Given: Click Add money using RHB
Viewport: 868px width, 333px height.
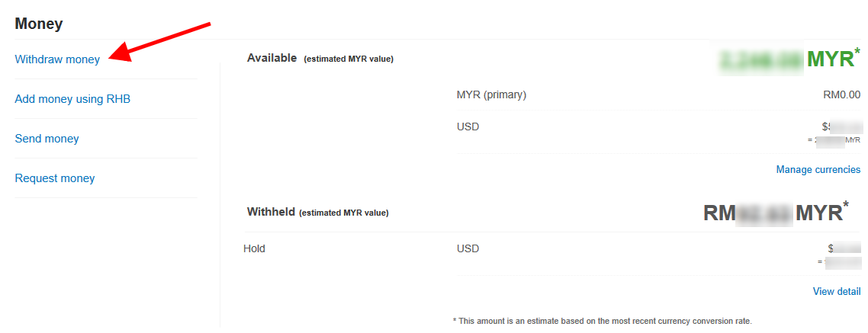Looking at the screenshot, I should (72, 99).
